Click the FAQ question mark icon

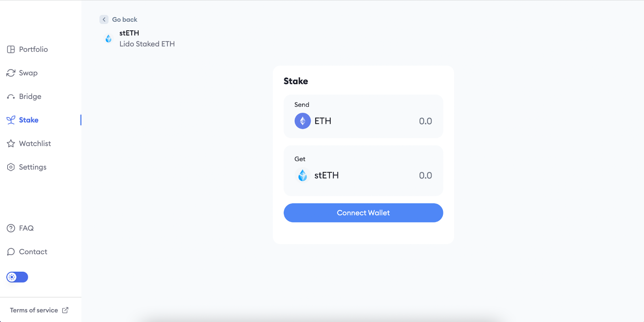click(11, 228)
